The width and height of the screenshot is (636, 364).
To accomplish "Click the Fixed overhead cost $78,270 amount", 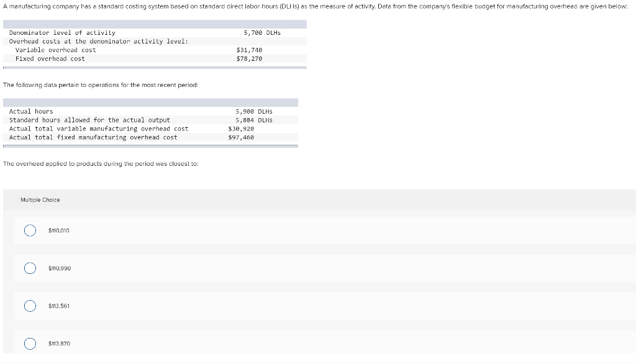I will (x=250, y=59).
